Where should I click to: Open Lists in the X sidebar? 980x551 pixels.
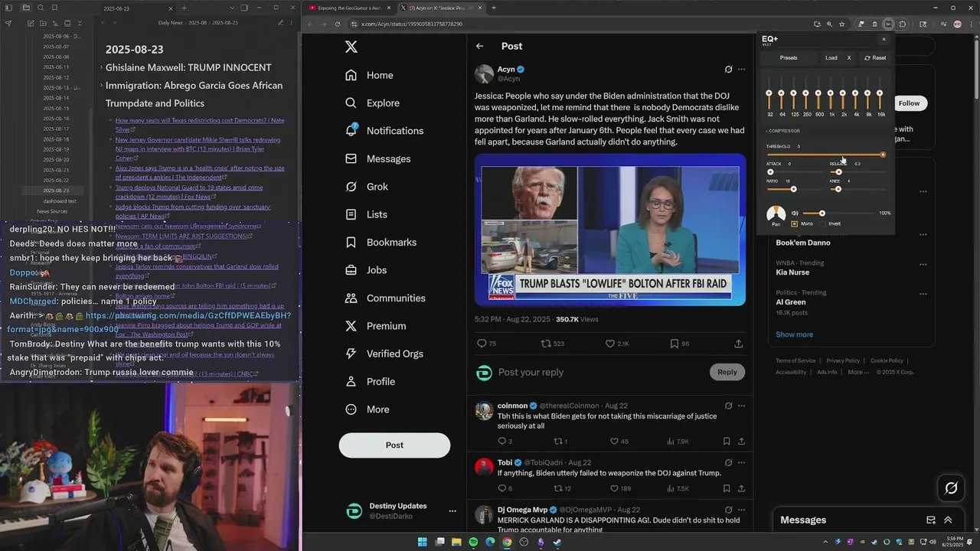point(366,215)
